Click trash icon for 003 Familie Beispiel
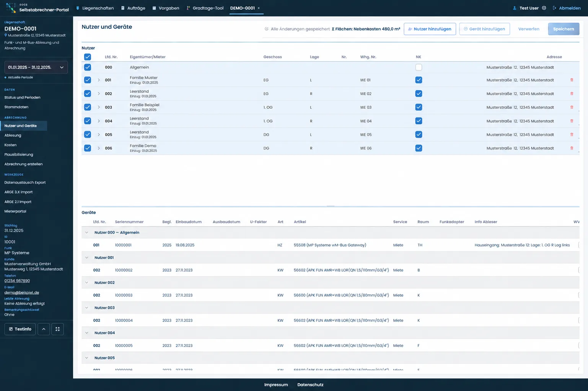Image resolution: width=588 pixels, height=391 pixels. pos(572,107)
